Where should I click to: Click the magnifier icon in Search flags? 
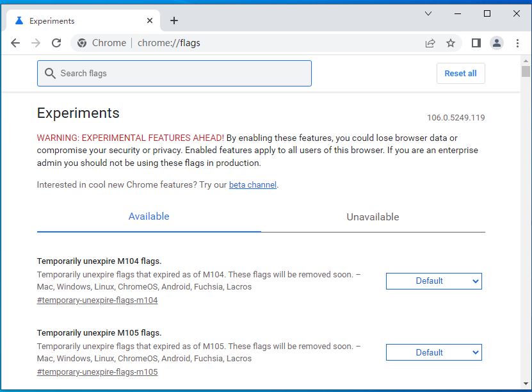point(50,73)
